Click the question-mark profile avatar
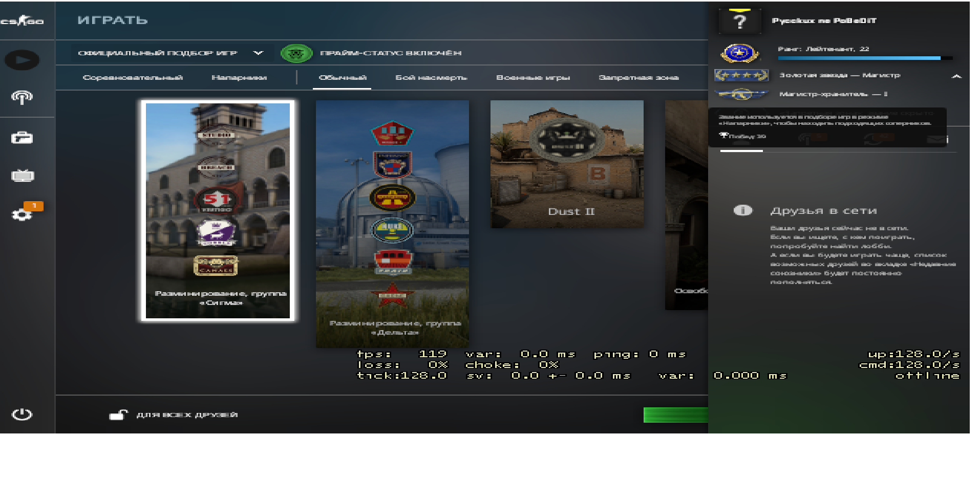The image size is (980, 479). pos(739,21)
